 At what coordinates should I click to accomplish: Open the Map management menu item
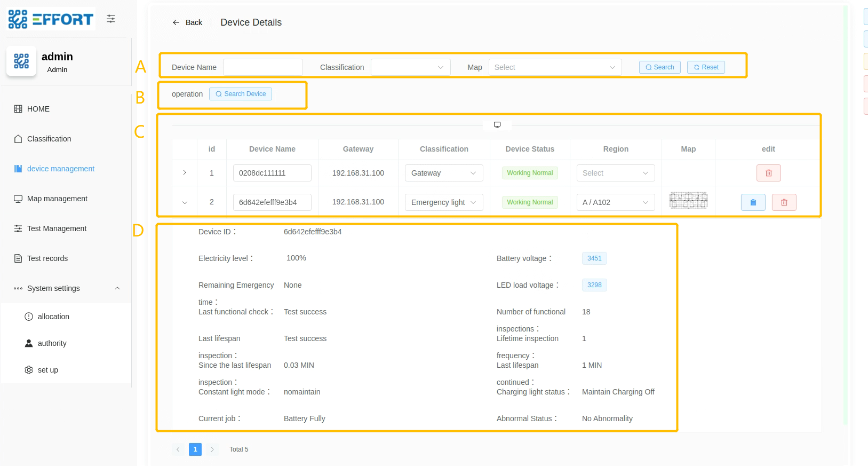click(57, 199)
